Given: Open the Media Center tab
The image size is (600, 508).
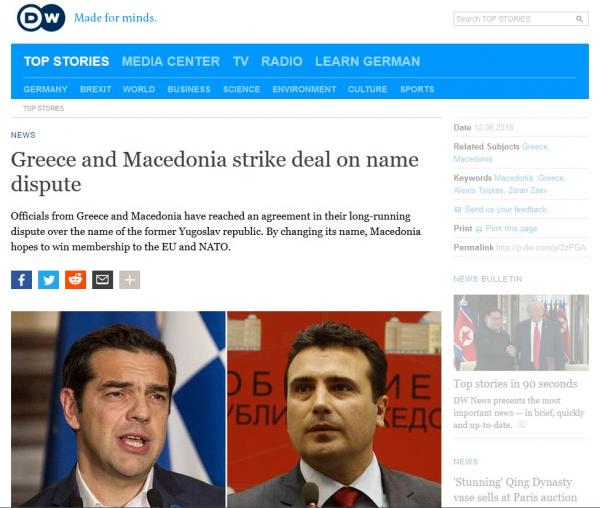Looking at the screenshot, I should pos(171,61).
